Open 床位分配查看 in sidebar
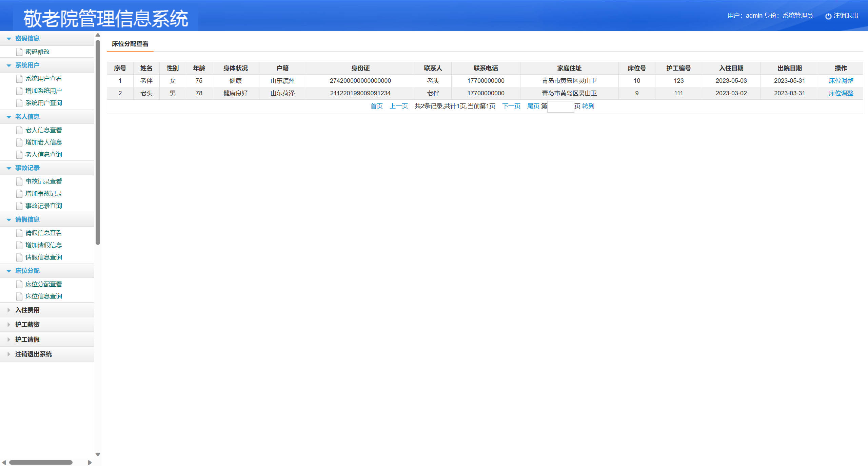The image size is (868, 466). pos(43,284)
